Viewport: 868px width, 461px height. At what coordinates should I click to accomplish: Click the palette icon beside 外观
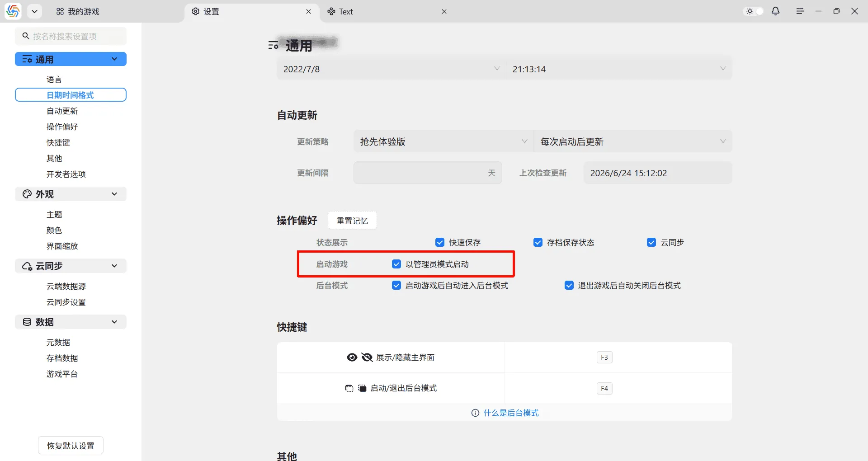pos(27,194)
